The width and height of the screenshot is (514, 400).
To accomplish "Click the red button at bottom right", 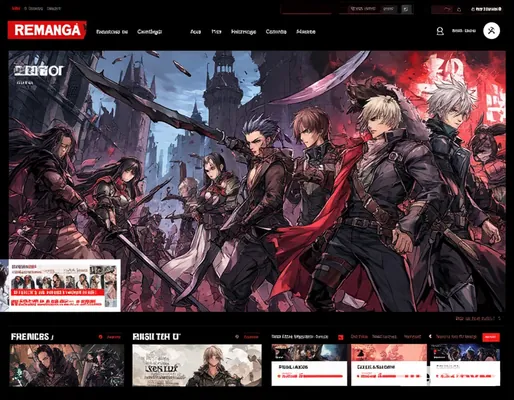I will (x=491, y=337).
